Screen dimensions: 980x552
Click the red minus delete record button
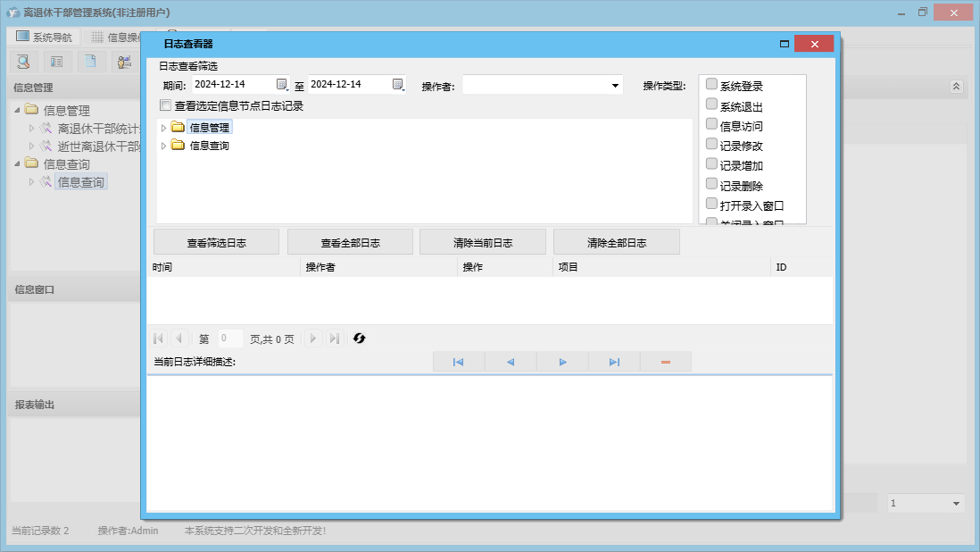tap(666, 362)
